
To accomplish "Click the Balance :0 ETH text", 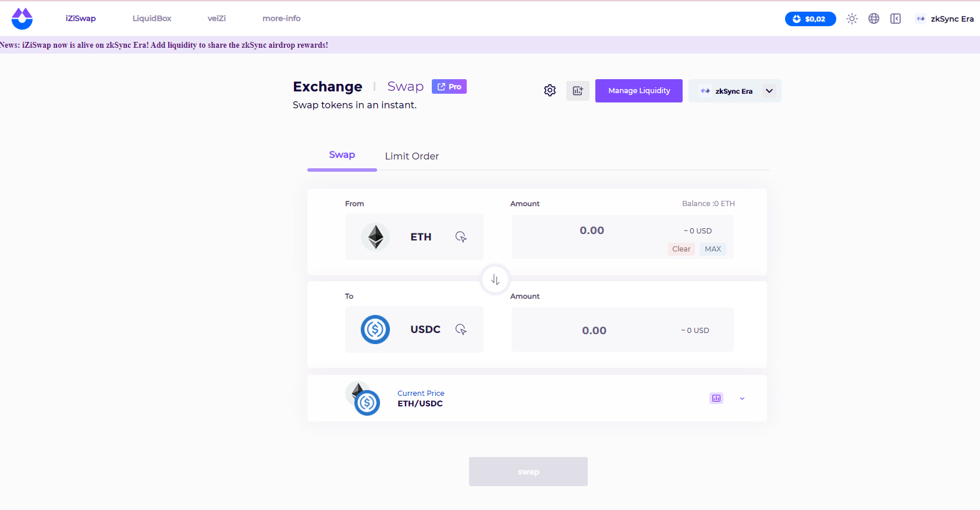I will coord(708,204).
